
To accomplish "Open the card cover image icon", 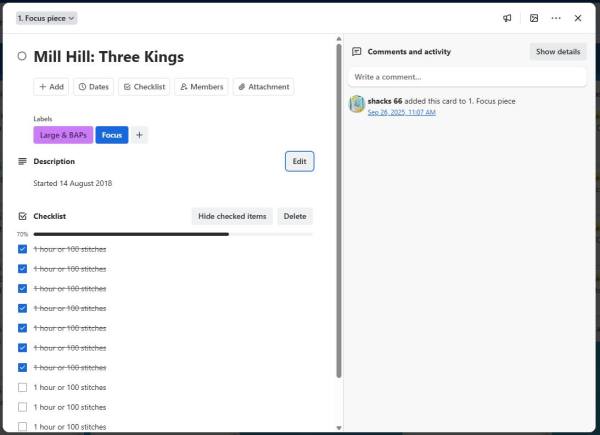I will pos(534,18).
